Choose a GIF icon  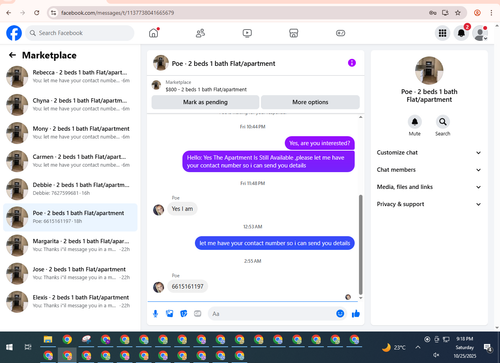[x=198, y=313]
